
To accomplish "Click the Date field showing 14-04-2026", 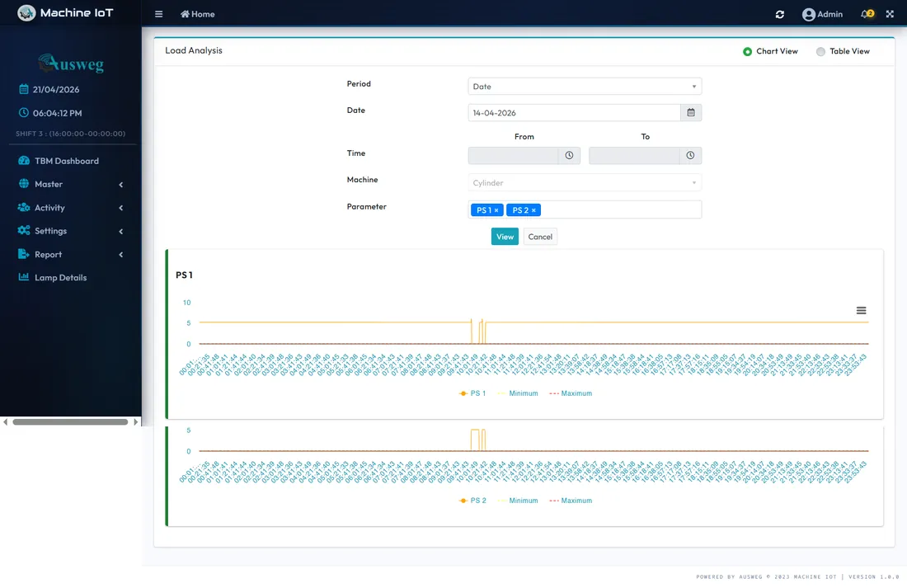I will click(x=574, y=113).
